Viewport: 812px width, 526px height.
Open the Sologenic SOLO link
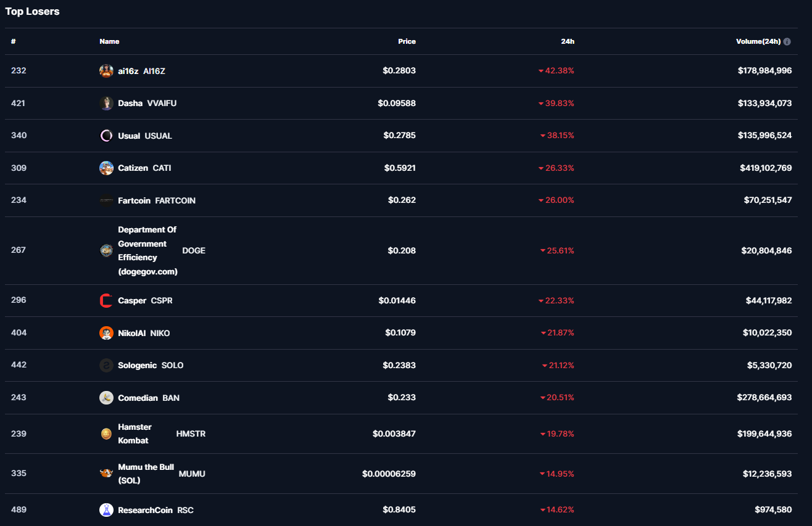click(137, 365)
